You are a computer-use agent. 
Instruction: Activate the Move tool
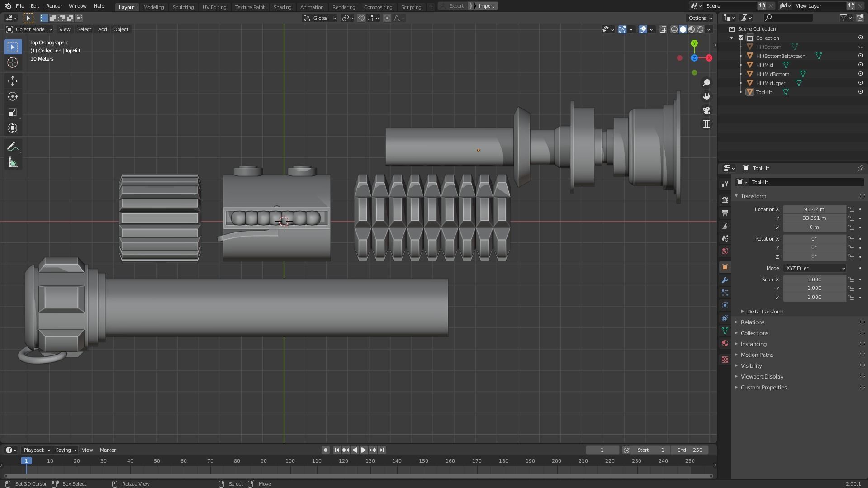click(x=13, y=81)
